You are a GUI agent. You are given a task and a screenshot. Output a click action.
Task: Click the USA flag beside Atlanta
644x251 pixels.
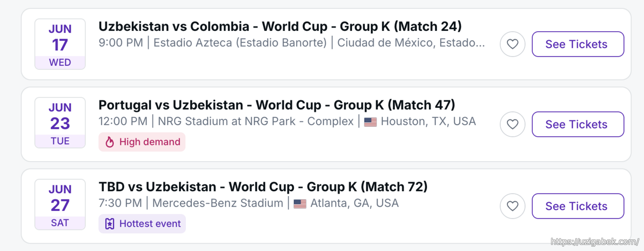tap(300, 204)
